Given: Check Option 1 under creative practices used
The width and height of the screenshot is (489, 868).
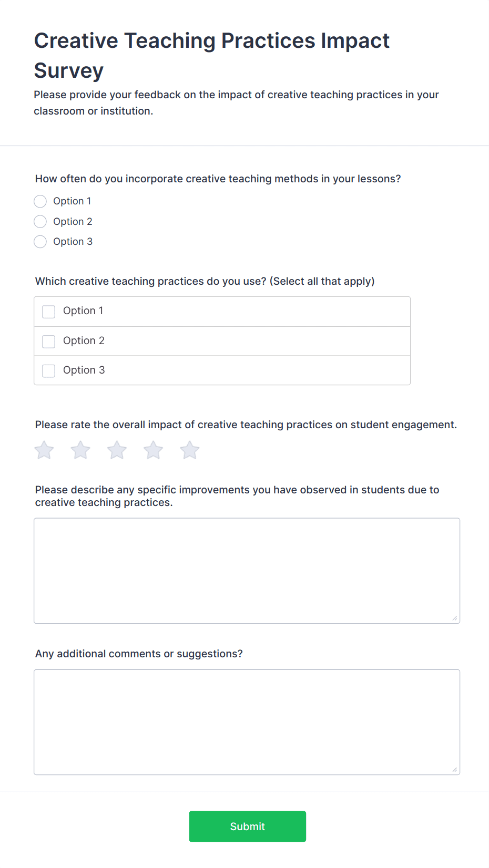Looking at the screenshot, I should [49, 312].
